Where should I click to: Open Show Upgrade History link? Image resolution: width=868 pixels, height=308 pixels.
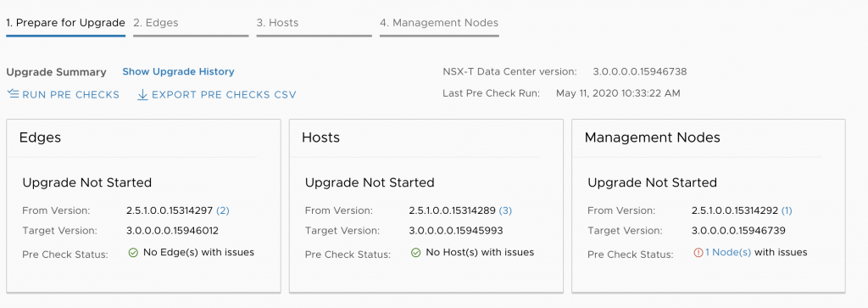(x=178, y=71)
